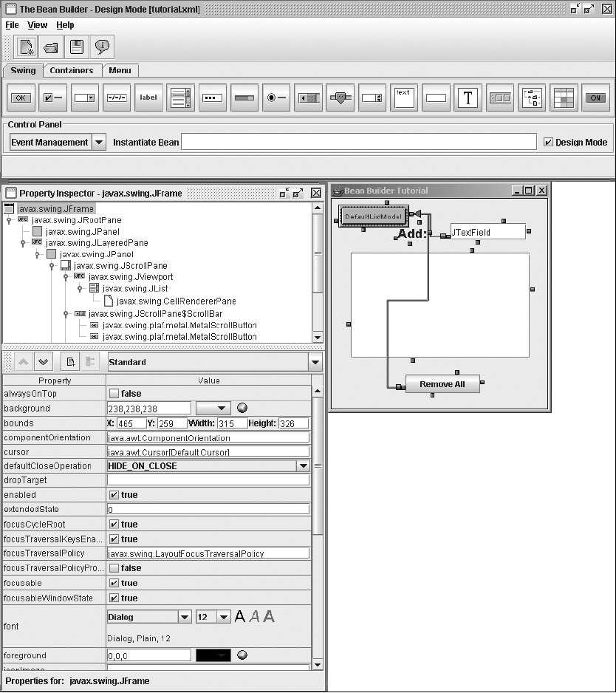The width and height of the screenshot is (616, 693).
Task: Collapse the JLayeredPane tree node
Action: point(23,243)
